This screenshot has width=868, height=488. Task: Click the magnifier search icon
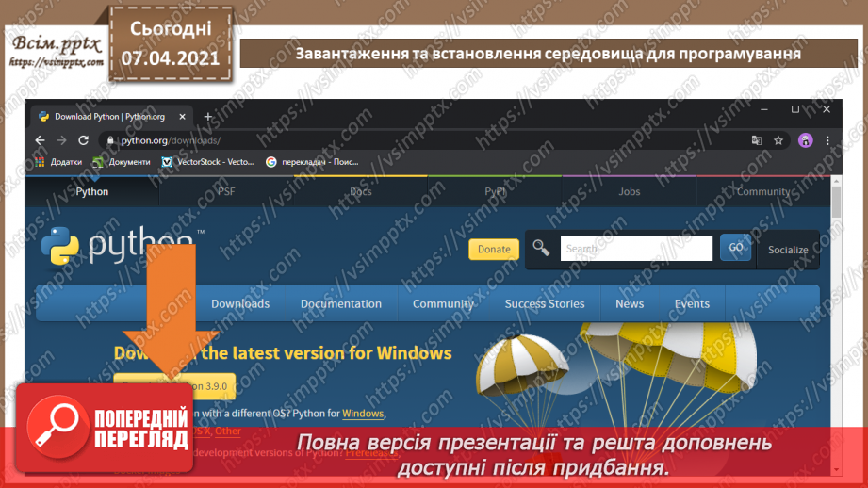point(541,248)
